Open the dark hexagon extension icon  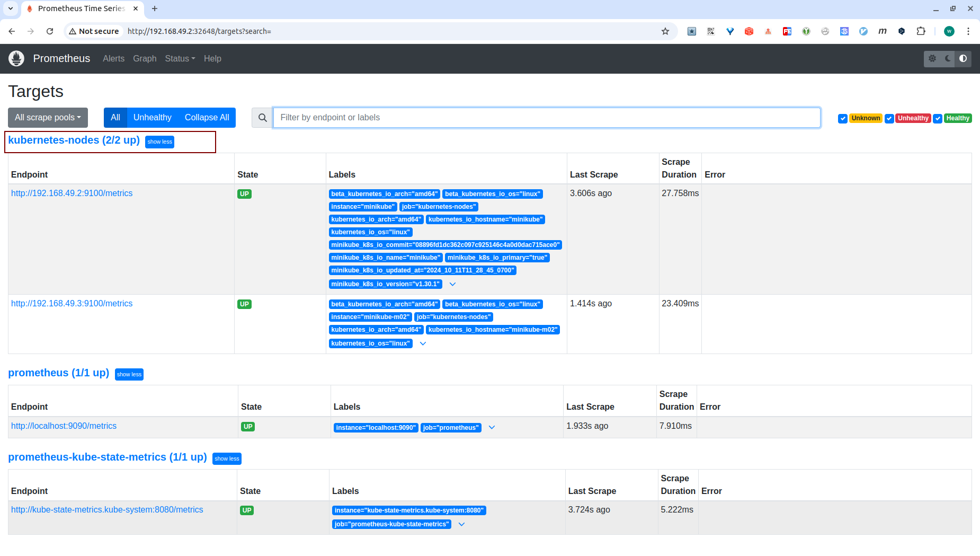coord(902,31)
